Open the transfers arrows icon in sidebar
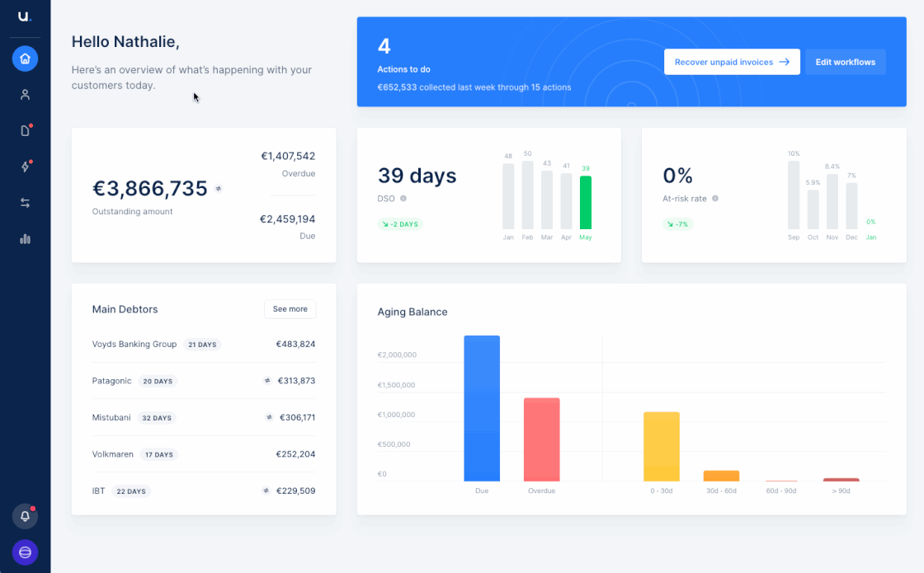Screen dimensions: 924x573 (x=25, y=203)
